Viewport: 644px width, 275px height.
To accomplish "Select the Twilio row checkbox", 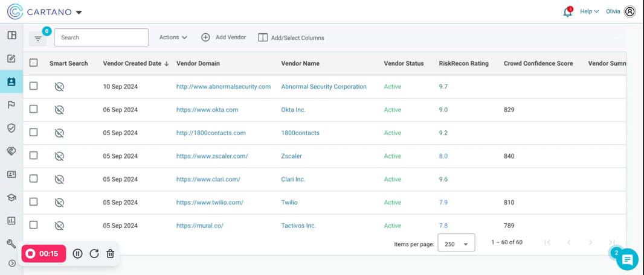I will 34,201.
